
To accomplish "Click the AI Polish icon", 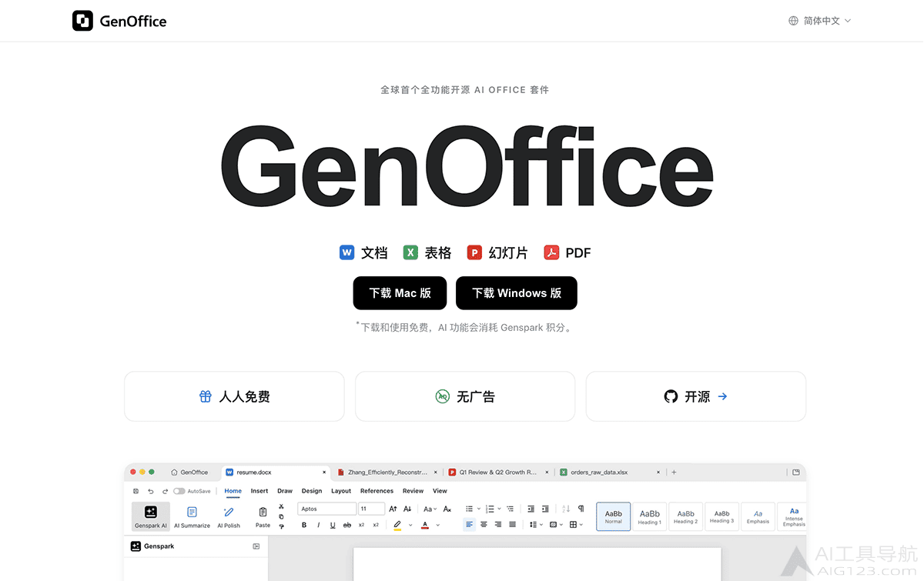I will (229, 512).
